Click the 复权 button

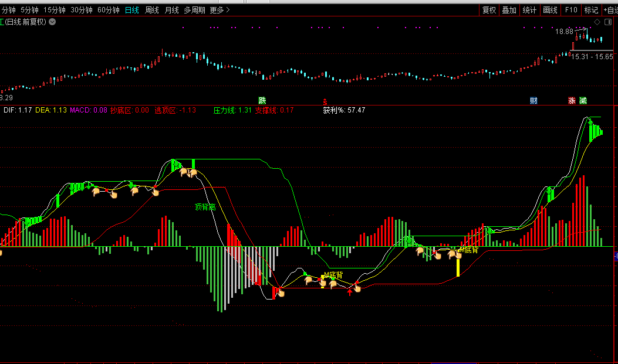click(489, 10)
